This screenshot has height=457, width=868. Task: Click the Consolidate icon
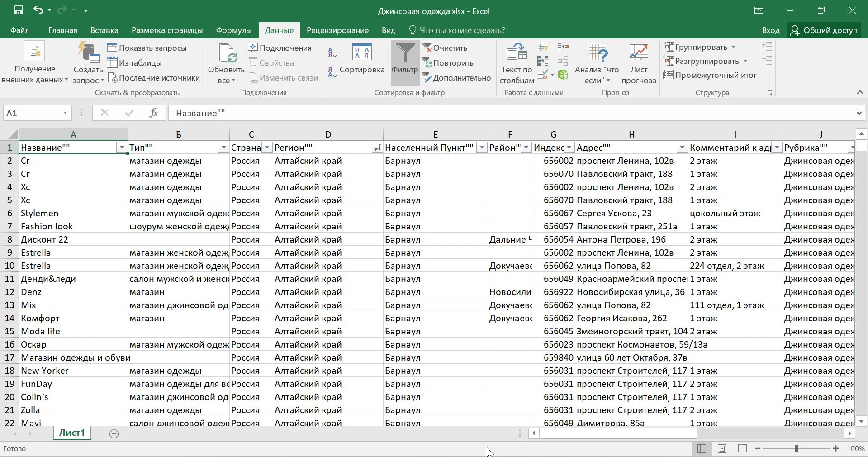click(x=563, y=46)
